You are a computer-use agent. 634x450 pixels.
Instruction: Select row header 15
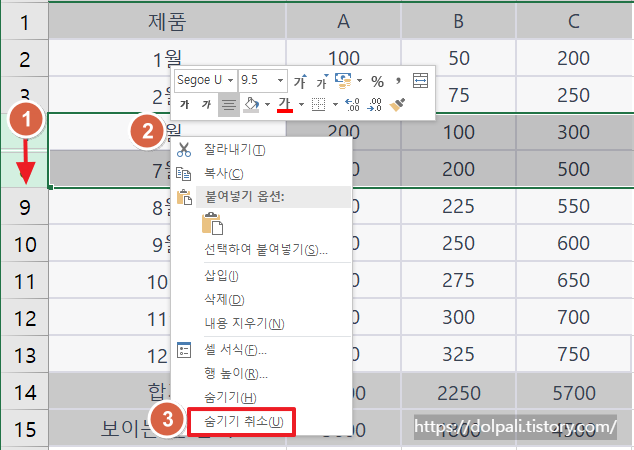tap(24, 429)
